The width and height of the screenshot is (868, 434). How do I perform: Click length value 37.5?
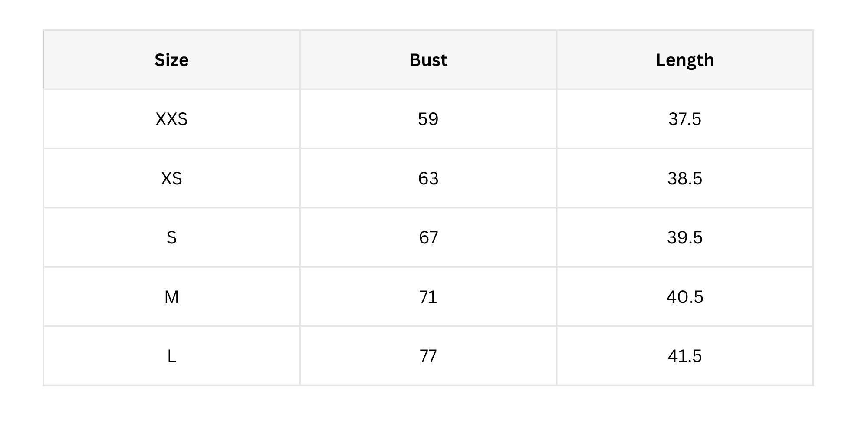click(x=685, y=119)
